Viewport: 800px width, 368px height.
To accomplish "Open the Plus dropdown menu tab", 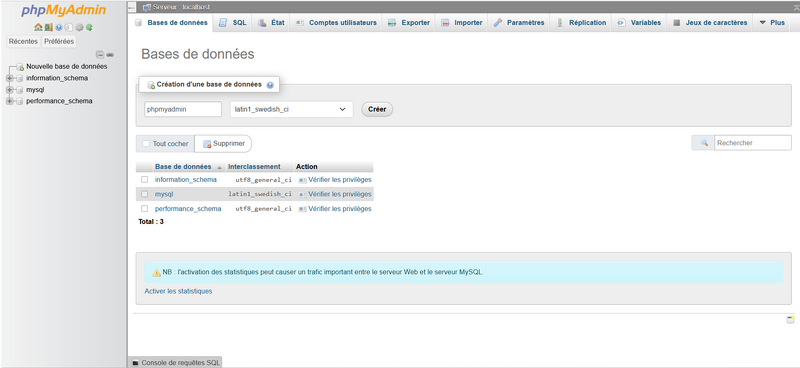I will pos(772,22).
